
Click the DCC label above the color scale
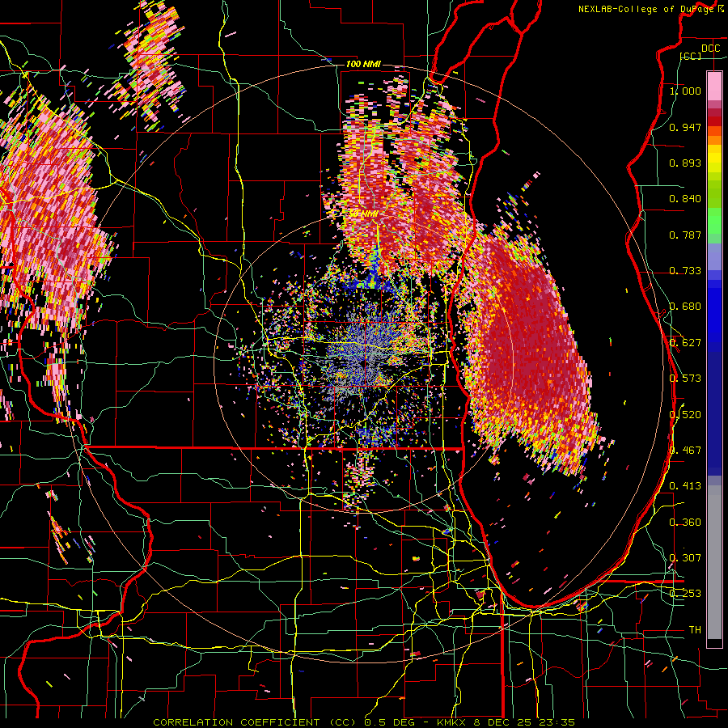tap(710, 49)
